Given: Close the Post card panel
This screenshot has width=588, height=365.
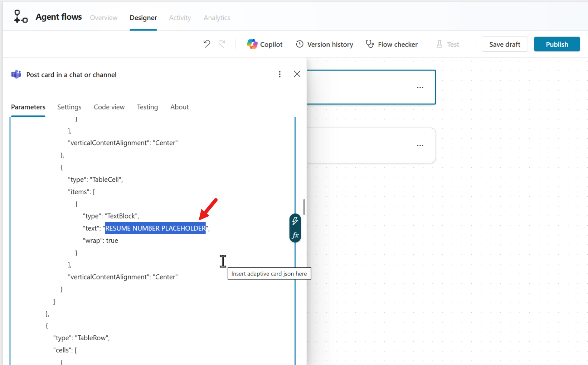Looking at the screenshot, I should [297, 74].
